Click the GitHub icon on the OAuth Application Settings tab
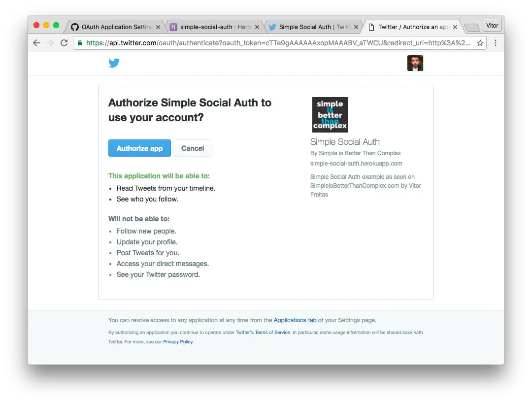Viewport: 532px width, 404px height. tap(75, 27)
